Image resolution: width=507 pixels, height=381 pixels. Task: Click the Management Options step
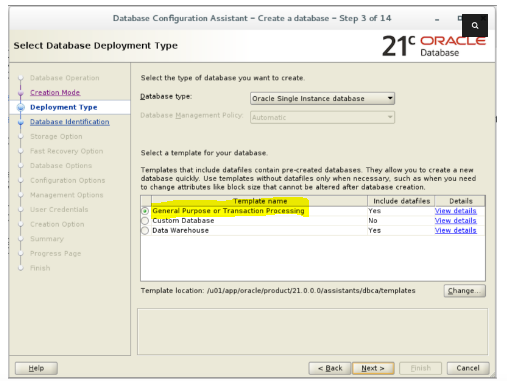[x=66, y=195]
